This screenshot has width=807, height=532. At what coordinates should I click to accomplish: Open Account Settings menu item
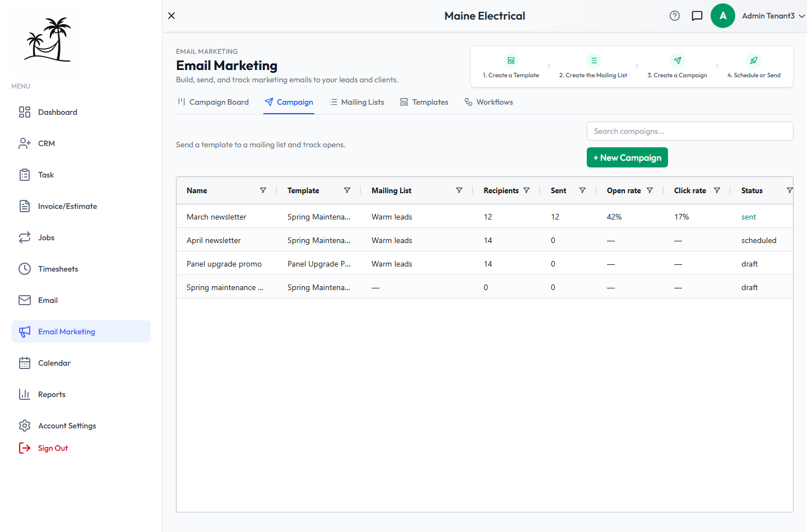(x=81, y=426)
